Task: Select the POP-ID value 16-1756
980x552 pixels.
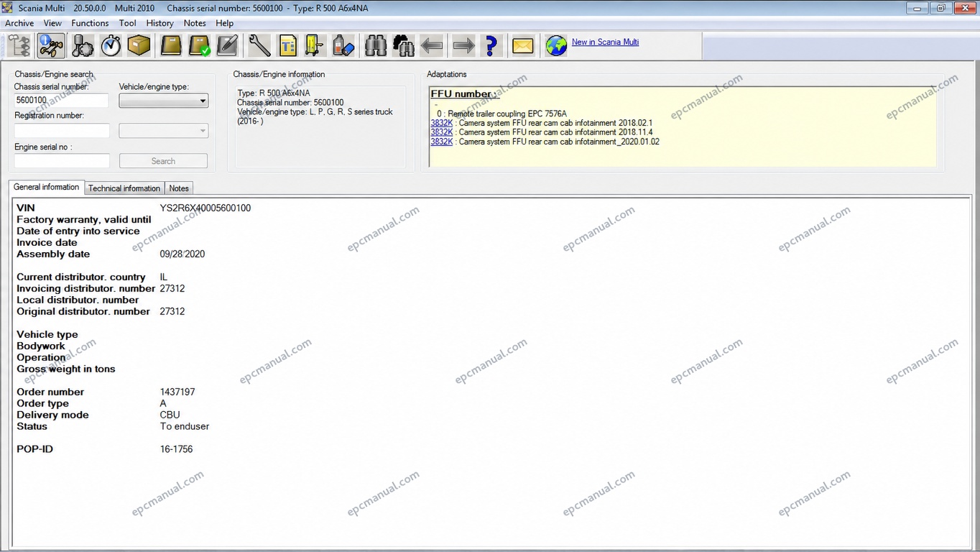Action: [176, 449]
